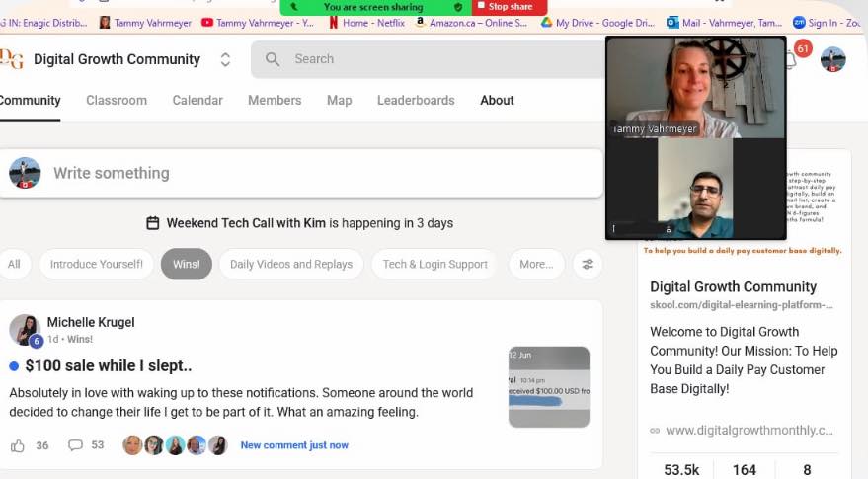Open the Enagic Distrib... bookmark
Viewport: 868px width, 479px height.
click(x=43, y=23)
